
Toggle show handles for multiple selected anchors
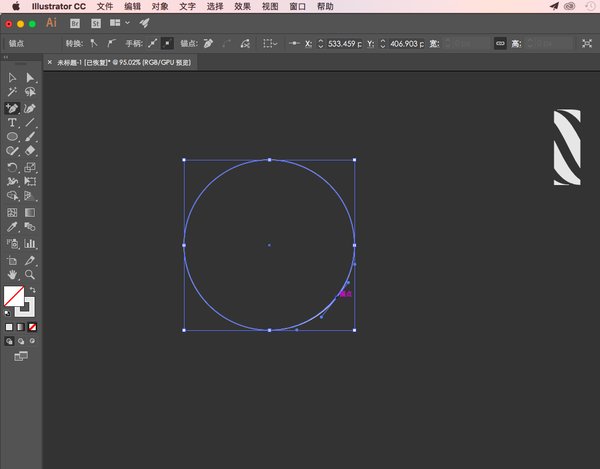[x=151, y=44]
